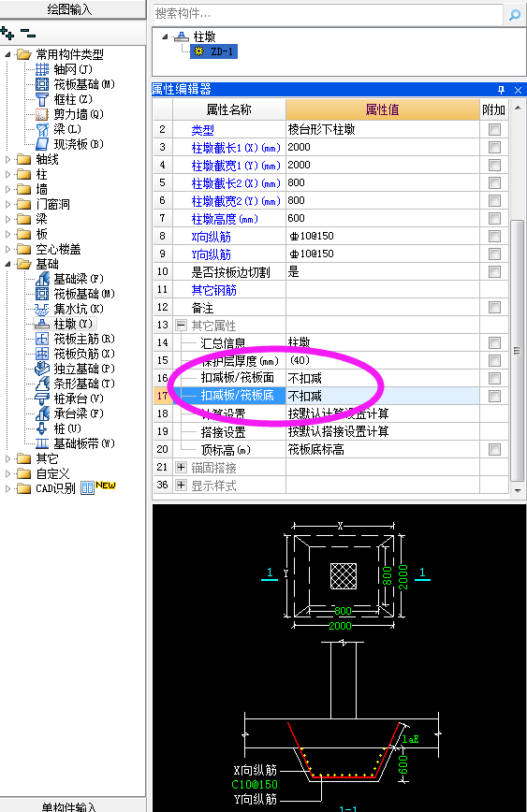Select the 桩承台(V) pile cap icon
The image size is (527, 812).
(41, 399)
